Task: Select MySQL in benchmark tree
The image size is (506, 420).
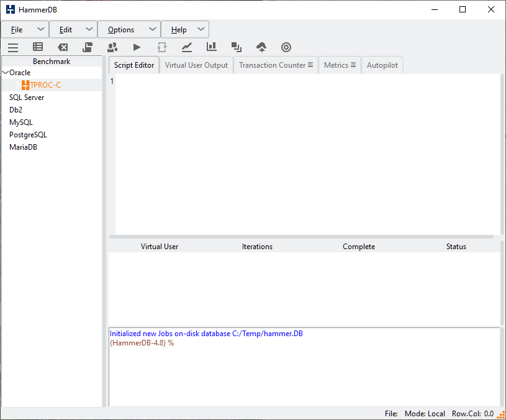Action: tap(21, 122)
